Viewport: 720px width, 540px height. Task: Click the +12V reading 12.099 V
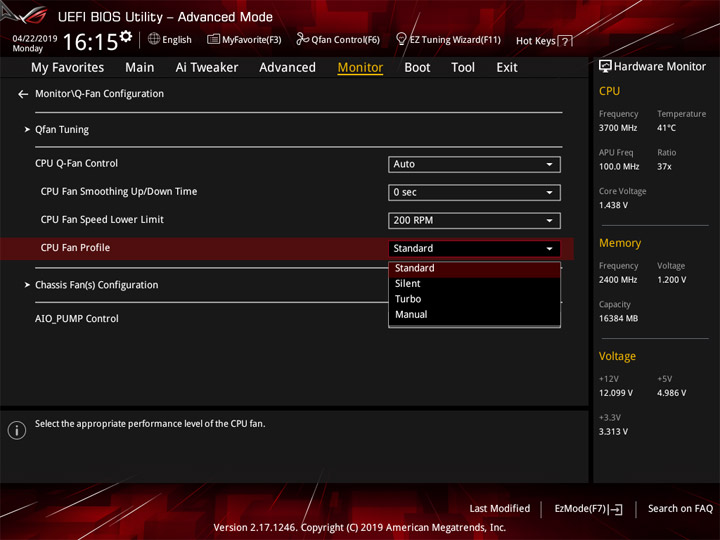pyautogui.click(x=616, y=393)
